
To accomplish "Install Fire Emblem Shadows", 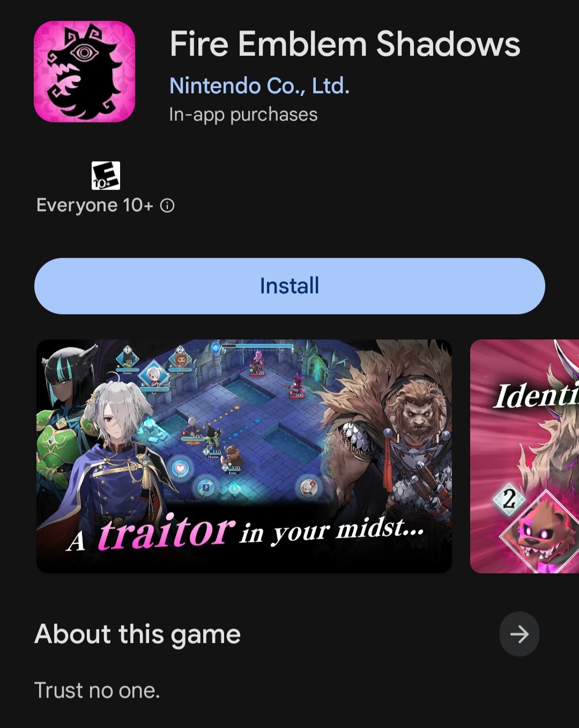I will click(289, 286).
